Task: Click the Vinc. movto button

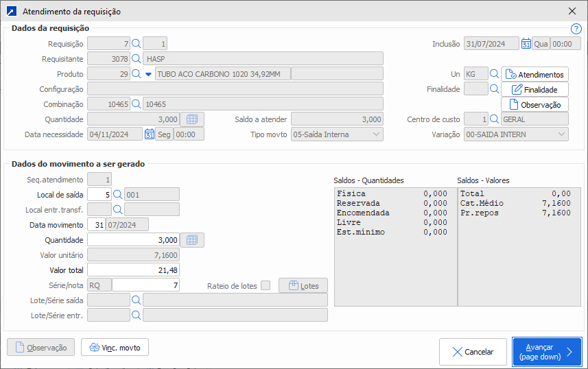Action: point(115,348)
